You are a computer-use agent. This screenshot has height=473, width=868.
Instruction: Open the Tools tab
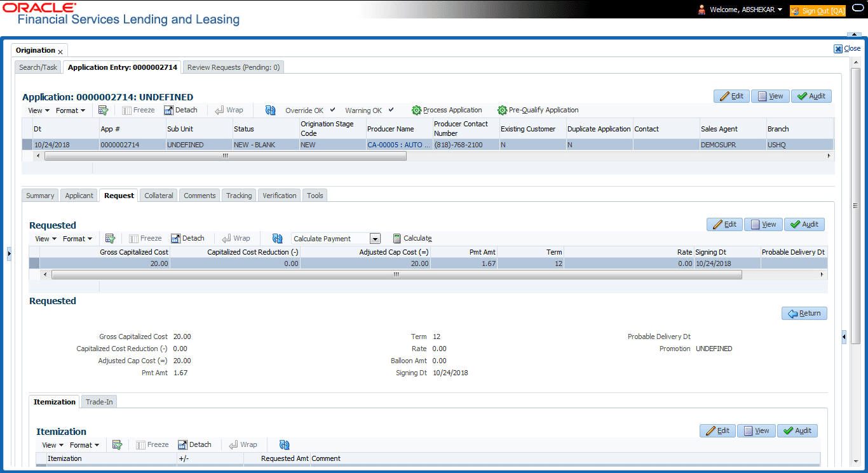click(x=315, y=196)
